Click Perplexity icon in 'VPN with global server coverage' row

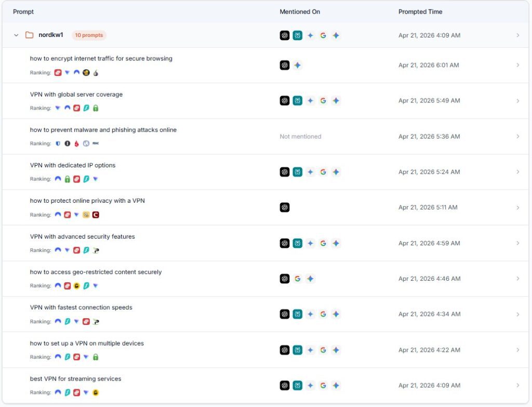(x=297, y=101)
